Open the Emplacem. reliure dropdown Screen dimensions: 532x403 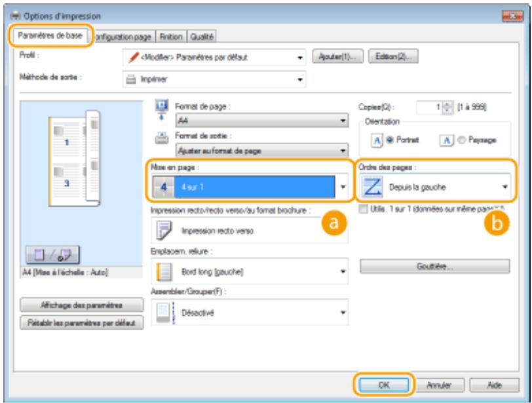250,271
